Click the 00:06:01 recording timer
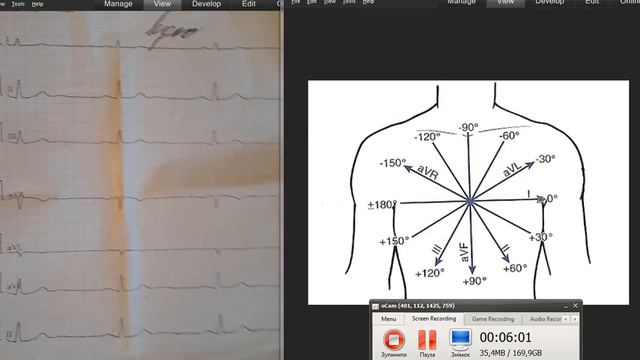Screen dimensions: 640x360 pyautogui.click(x=505, y=338)
